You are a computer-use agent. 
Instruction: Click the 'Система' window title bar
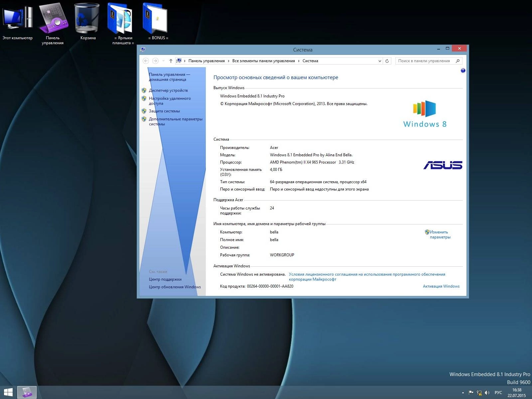[x=303, y=50]
